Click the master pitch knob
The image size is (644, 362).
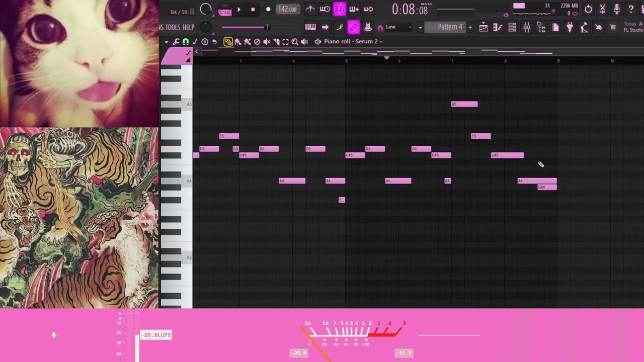(x=205, y=27)
